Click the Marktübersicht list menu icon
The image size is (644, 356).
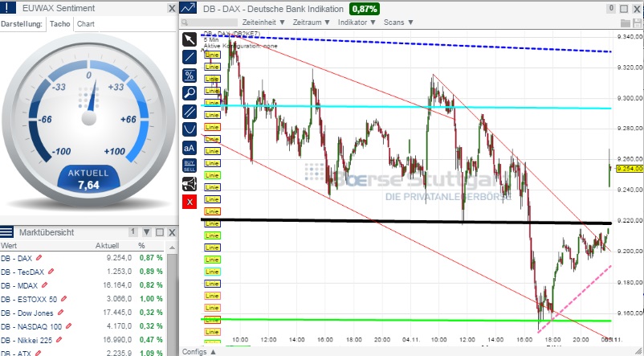(7, 232)
